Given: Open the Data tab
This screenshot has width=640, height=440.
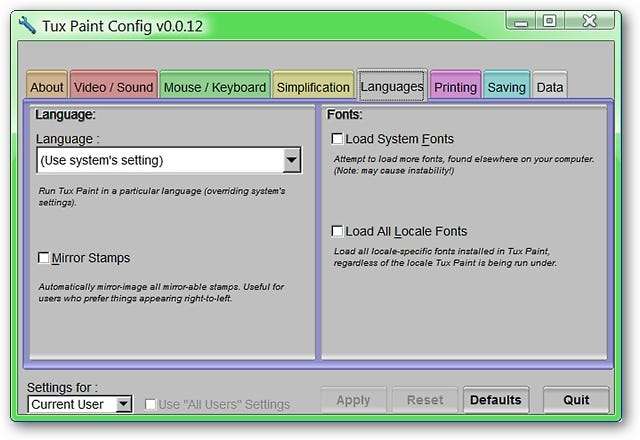Looking at the screenshot, I should pos(550,85).
